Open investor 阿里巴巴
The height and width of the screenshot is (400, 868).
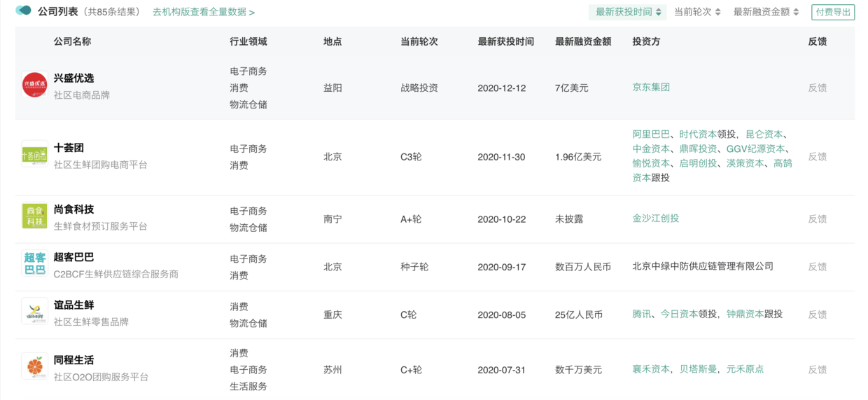[x=651, y=135]
